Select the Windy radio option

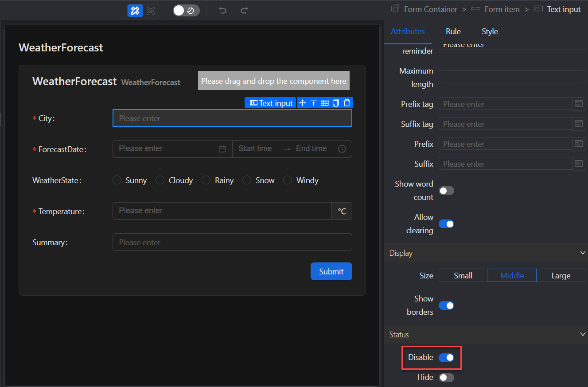click(x=288, y=180)
